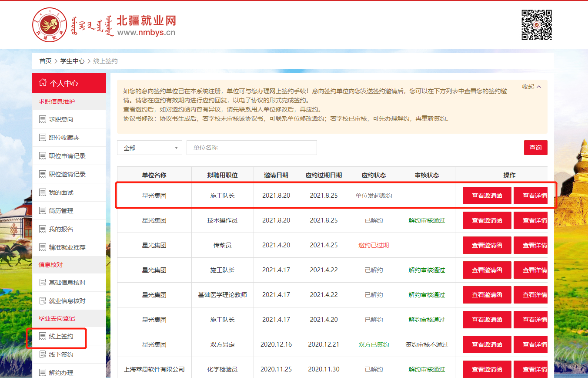The height and width of the screenshot is (378, 588).
Task: Go to 线下签约 in the sidebar
Action: [x=61, y=354]
